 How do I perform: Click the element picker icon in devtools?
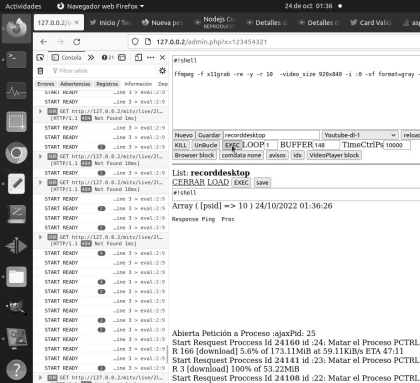pyautogui.click(x=40, y=58)
